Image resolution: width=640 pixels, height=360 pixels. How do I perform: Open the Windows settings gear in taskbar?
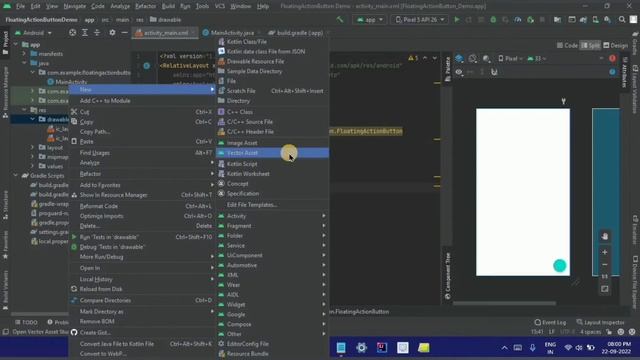(x=361, y=348)
